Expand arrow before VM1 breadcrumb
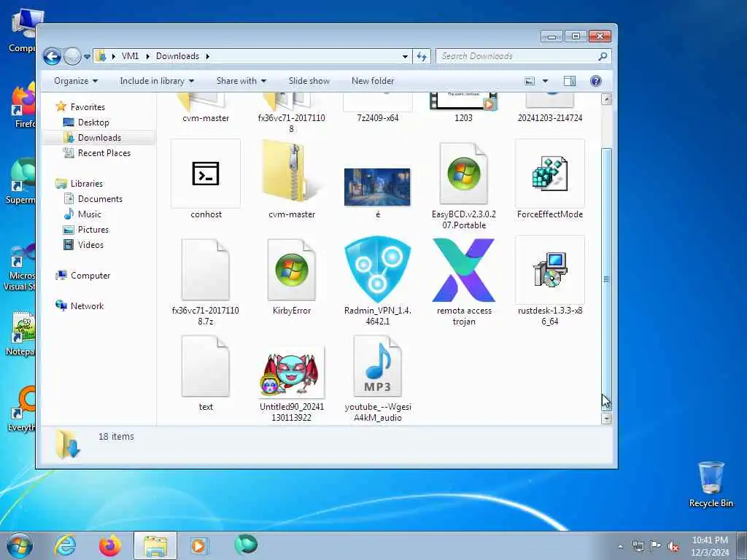Image resolution: width=747 pixels, height=560 pixels. (113, 56)
